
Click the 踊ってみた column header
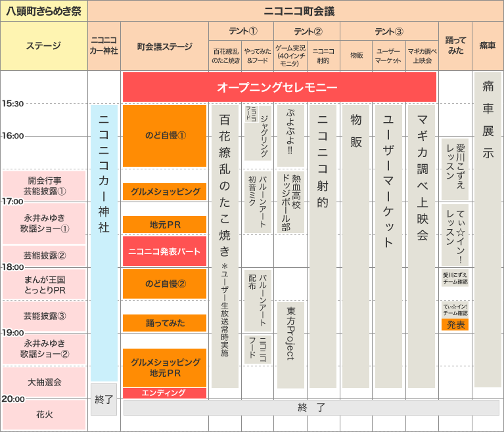(455, 46)
